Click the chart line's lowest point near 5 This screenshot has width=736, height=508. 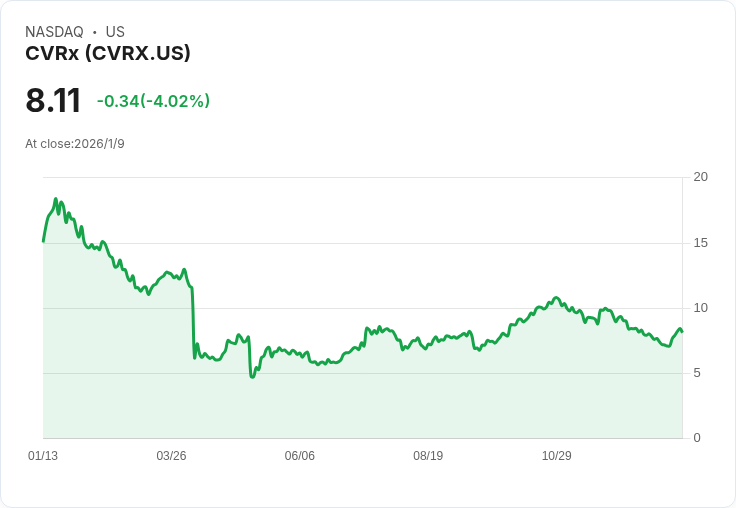pos(252,377)
